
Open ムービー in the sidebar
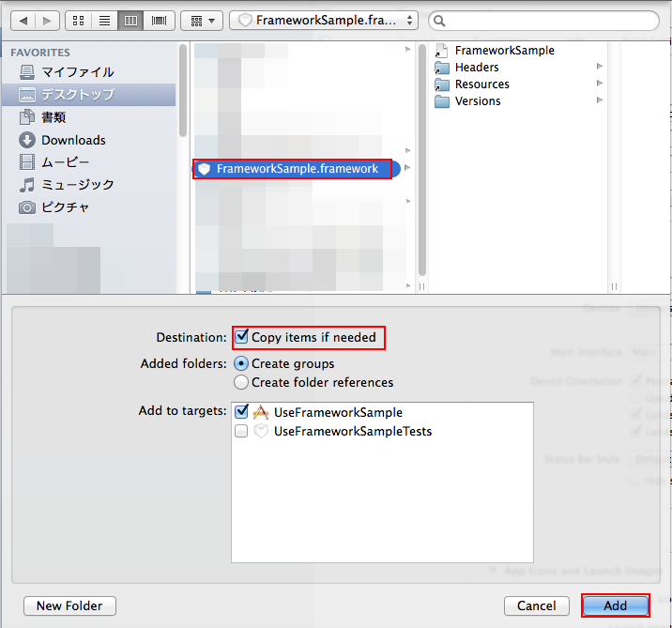[89, 162]
